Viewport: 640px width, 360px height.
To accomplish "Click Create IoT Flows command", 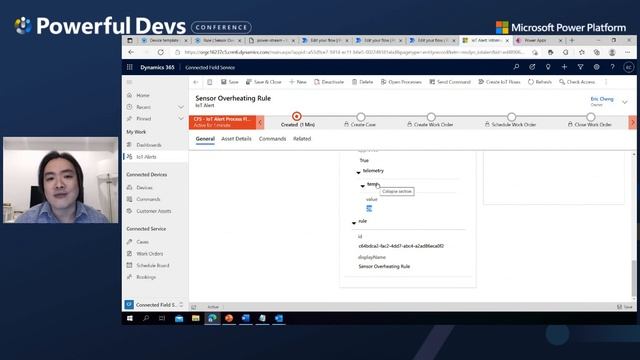I will (x=499, y=82).
